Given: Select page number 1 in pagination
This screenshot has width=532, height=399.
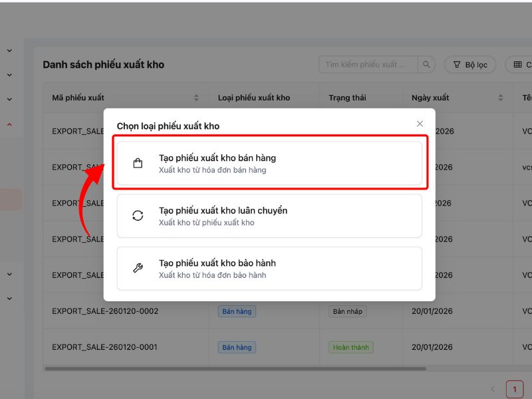Looking at the screenshot, I should pyautogui.click(x=515, y=389).
